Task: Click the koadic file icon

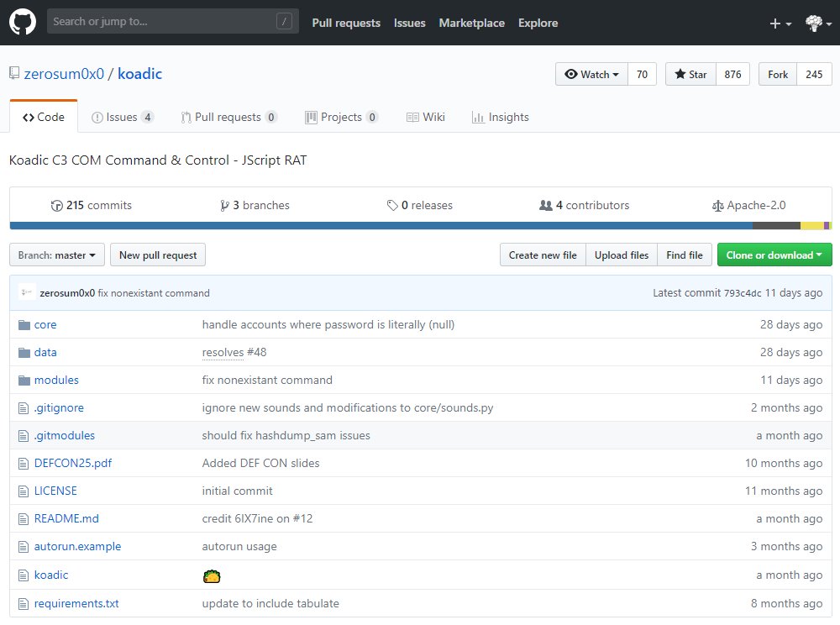Action: (23, 575)
